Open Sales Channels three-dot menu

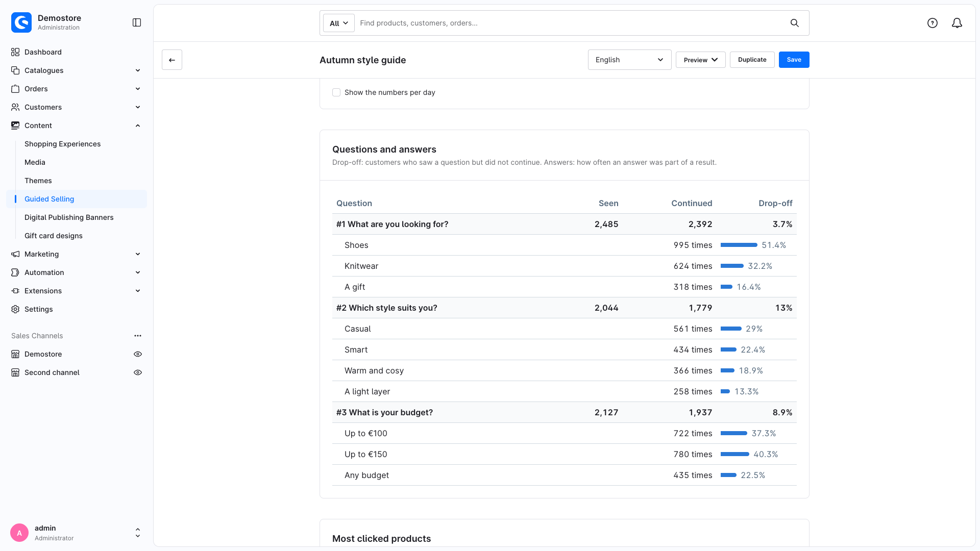[138, 336]
